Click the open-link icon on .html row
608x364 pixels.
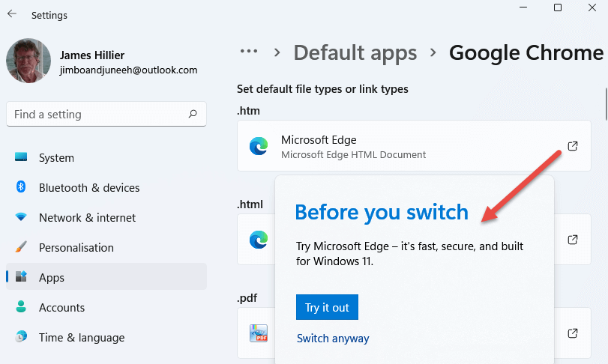(x=572, y=240)
